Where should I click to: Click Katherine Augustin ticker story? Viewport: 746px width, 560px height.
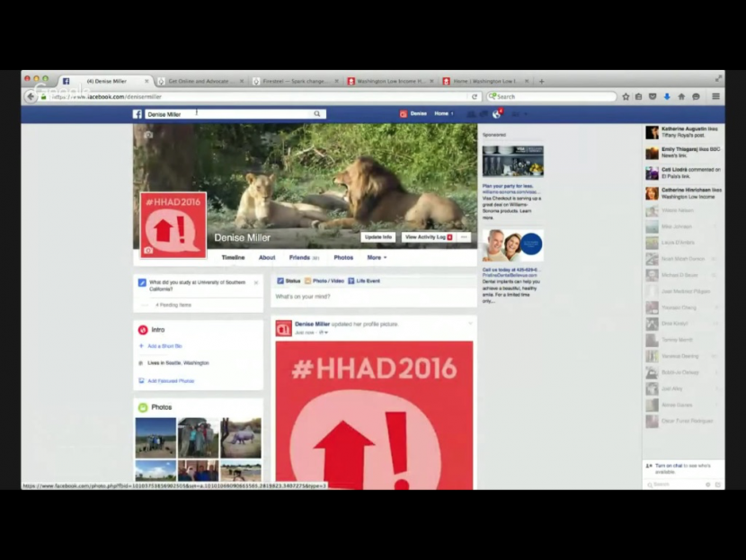pos(683,132)
